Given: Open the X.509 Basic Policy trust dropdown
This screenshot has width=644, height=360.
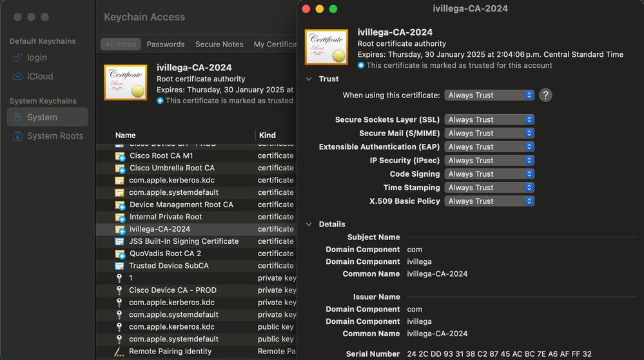Looking at the screenshot, I should tap(489, 201).
